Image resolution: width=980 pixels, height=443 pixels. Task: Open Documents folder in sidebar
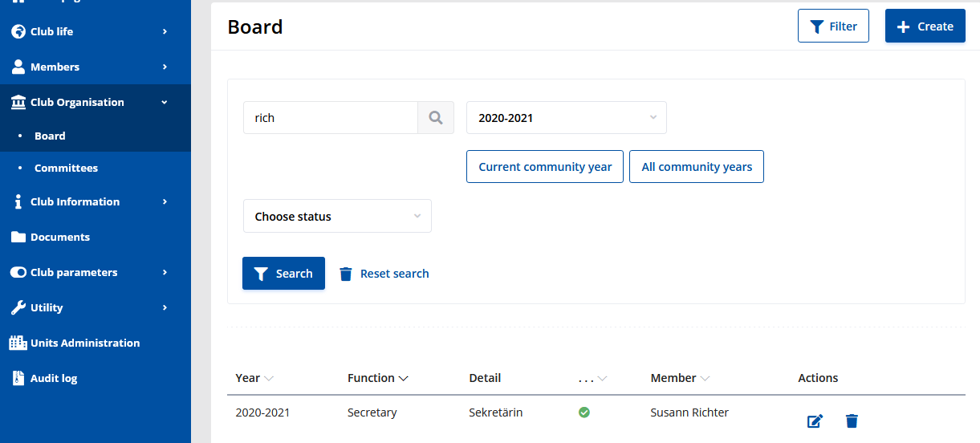tap(59, 237)
